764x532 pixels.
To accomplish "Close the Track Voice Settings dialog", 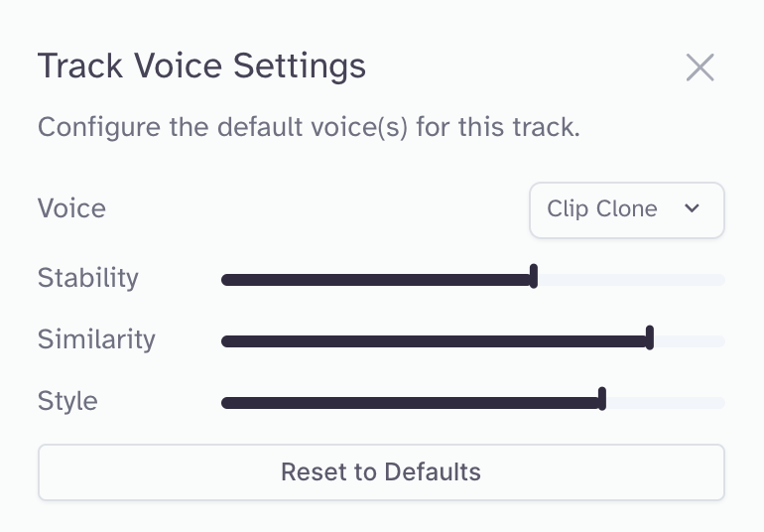I will pyautogui.click(x=700, y=67).
